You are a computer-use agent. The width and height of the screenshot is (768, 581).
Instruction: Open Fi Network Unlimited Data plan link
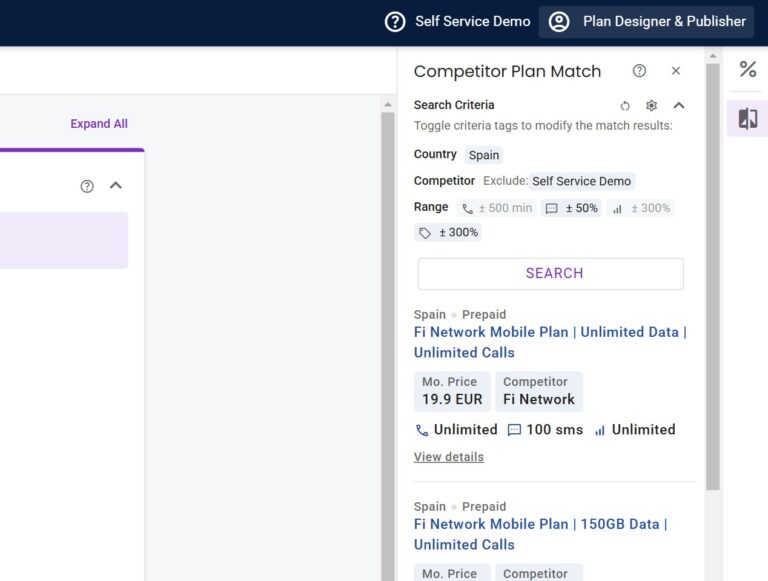pyautogui.click(x=550, y=342)
